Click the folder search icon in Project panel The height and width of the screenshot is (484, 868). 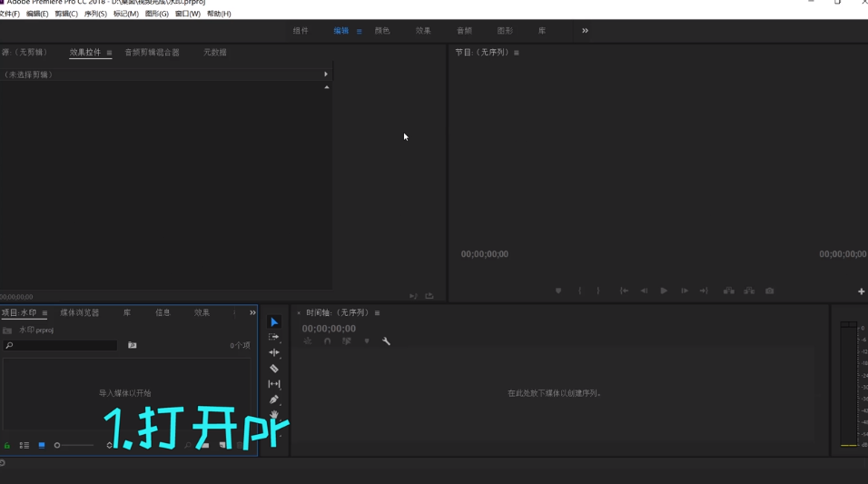coord(133,345)
